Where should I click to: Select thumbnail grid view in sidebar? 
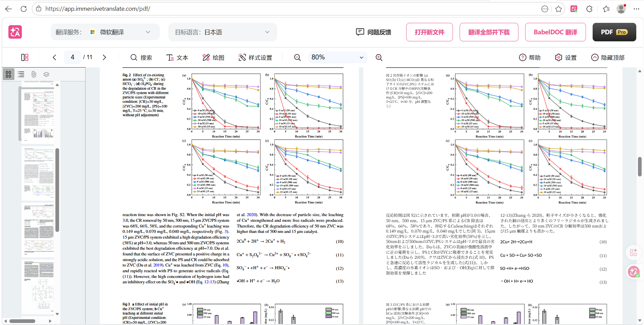[8, 74]
